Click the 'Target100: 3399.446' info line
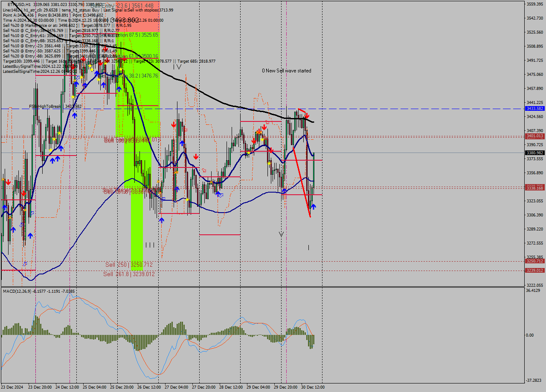Image resolution: width=546 pixels, height=392 pixels. 109,61
